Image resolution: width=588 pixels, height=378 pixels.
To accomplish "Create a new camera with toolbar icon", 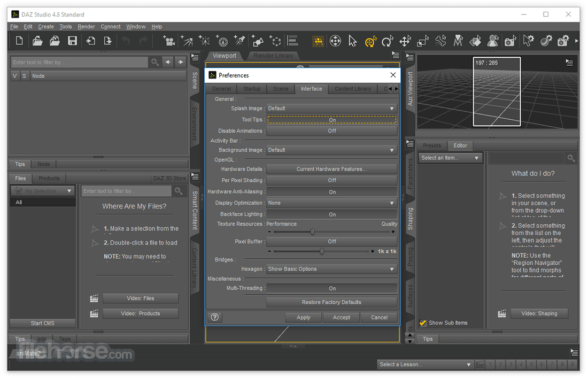I will [x=168, y=41].
